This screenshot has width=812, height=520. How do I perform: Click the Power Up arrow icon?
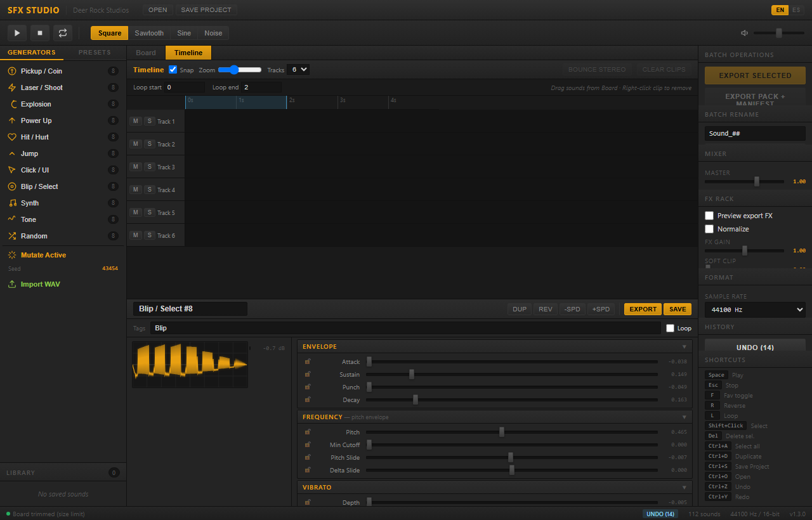12,120
